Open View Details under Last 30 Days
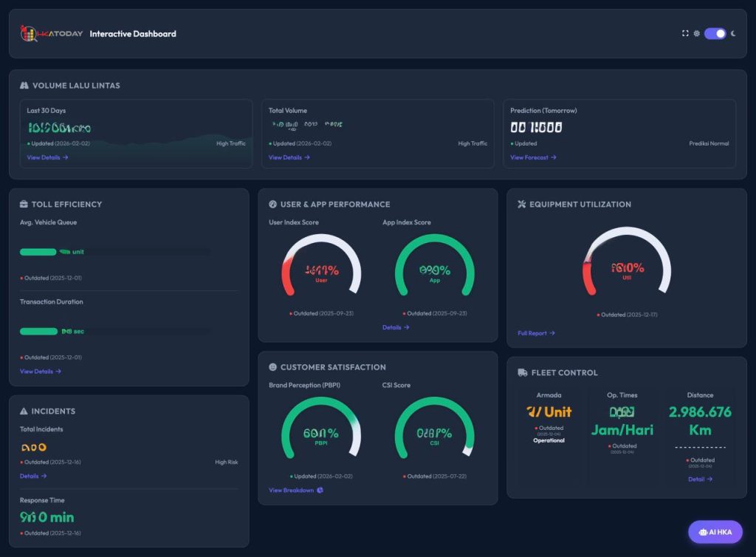The width and height of the screenshot is (756, 557). [x=47, y=157]
